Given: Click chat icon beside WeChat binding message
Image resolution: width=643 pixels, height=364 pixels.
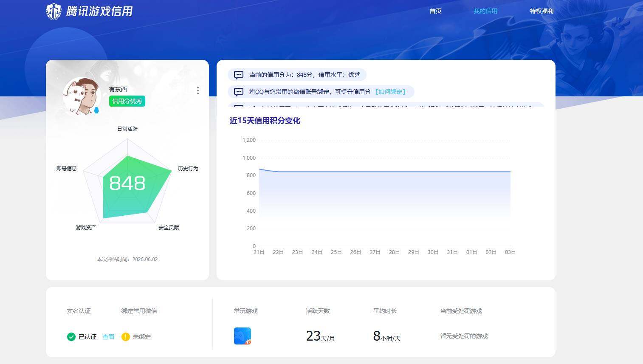Looking at the screenshot, I should pyautogui.click(x=239, y=92).
